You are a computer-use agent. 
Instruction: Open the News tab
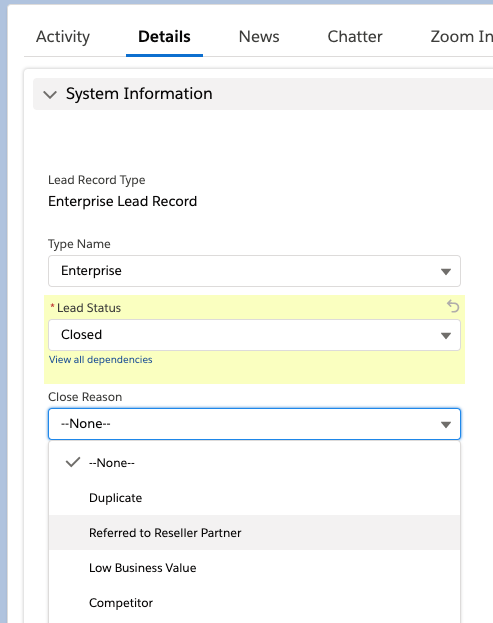click(x=259, y=37)
